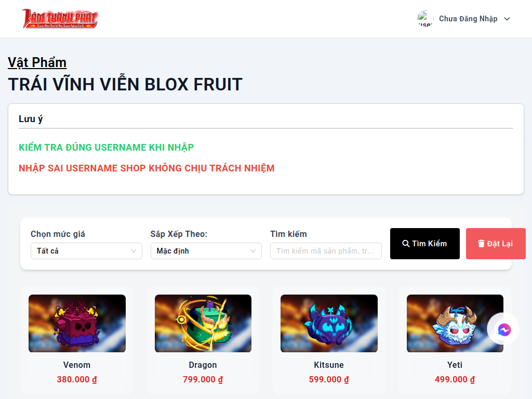This screenshot has height=399, width=532.
Task: Open the Dragon fruit image
Action: click(x=203, y=323)
